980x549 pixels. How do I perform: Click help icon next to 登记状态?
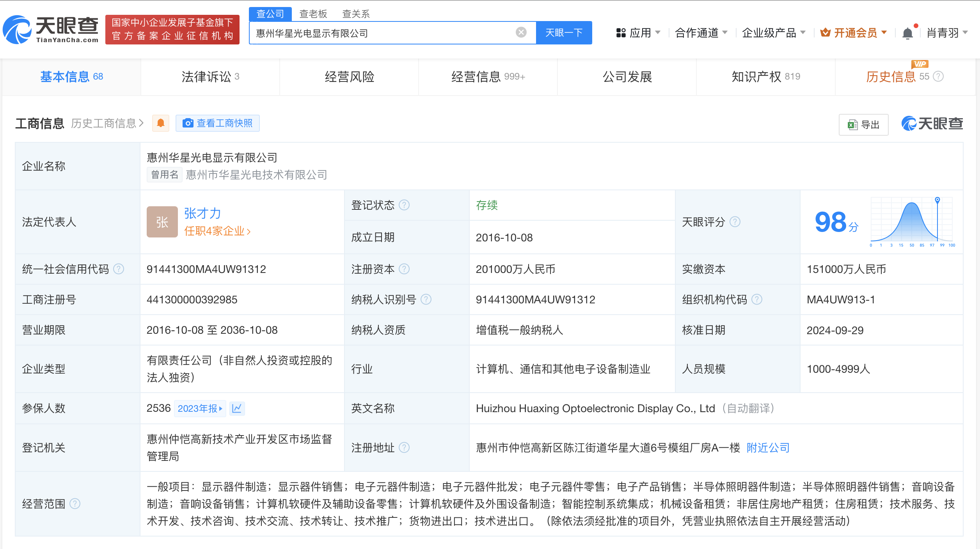tap(404, 205)
